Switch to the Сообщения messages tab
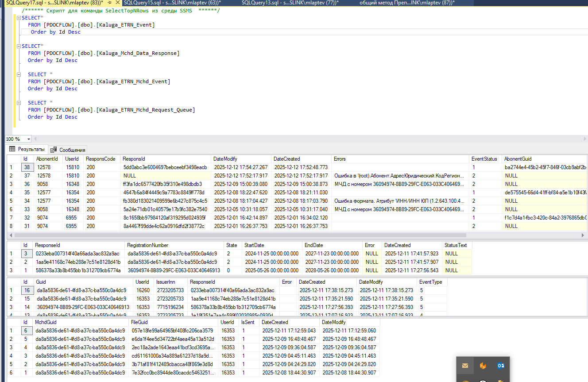The image size is (588, 382). point(68,150)
